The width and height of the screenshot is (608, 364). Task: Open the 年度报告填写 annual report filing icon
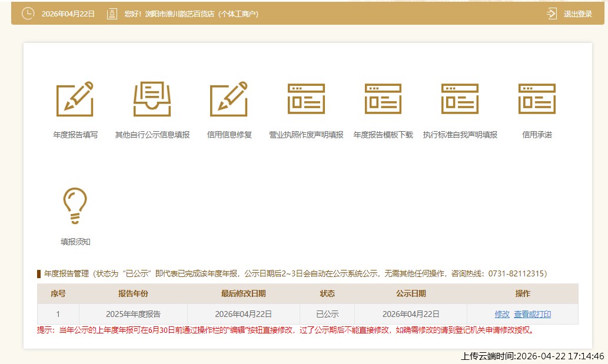click(75, 100)
